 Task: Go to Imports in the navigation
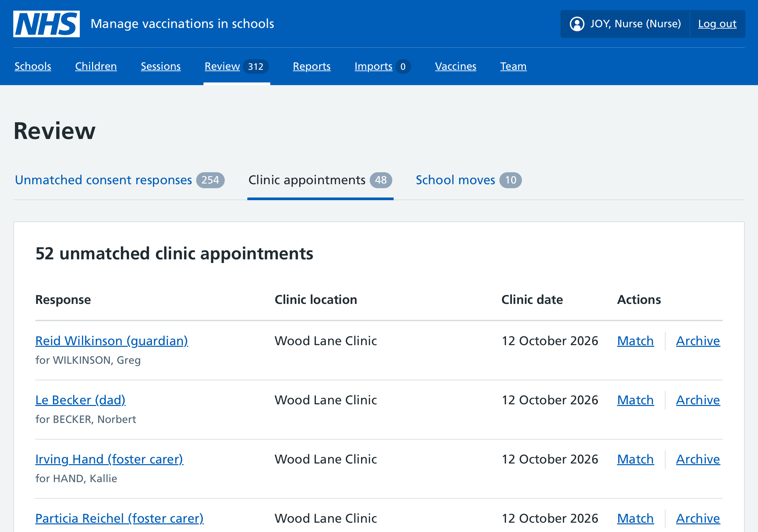(383, 66)
